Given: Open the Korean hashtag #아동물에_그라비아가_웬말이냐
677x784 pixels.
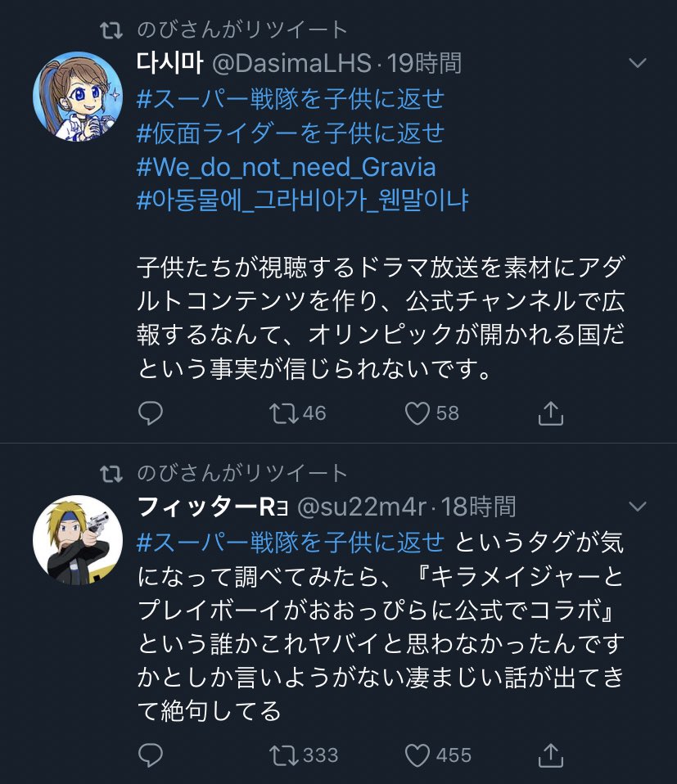Looking at the screenshot, I should (303, 201).
